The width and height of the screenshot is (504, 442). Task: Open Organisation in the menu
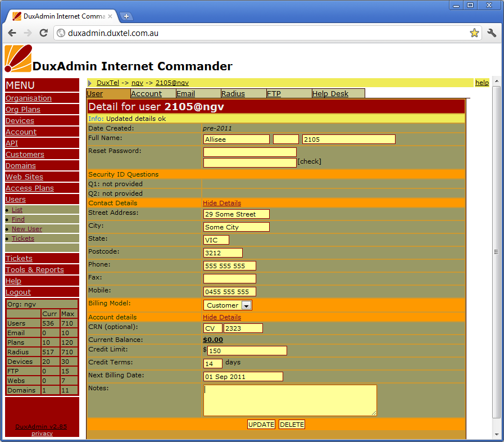coord(29,98)
